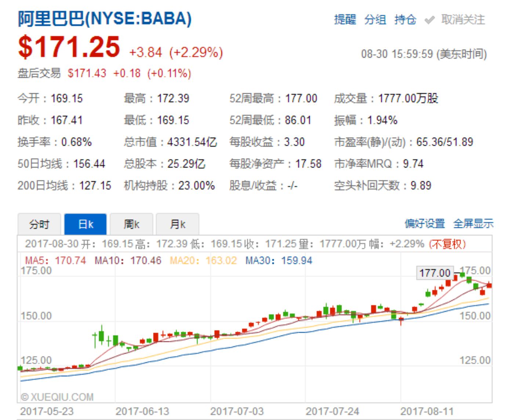
Task: Click the 2017-05-23 date axis label
Action: (47, 411)
